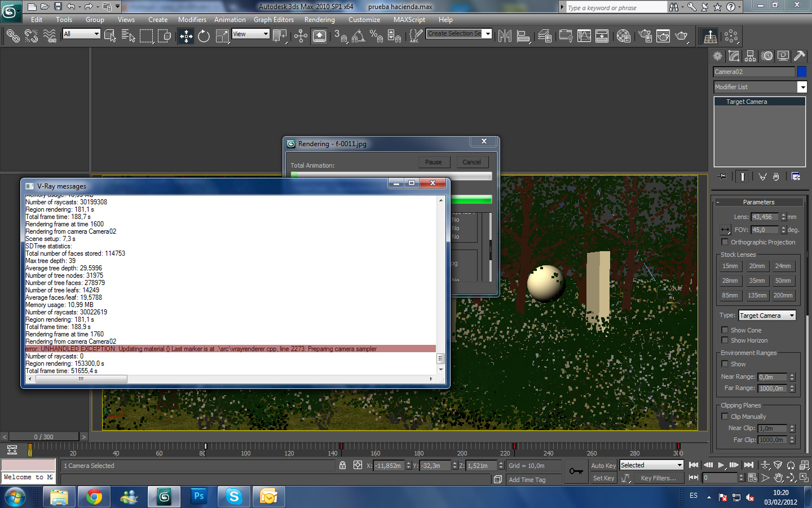The height and width of the screenshot is (508, 812).
Task: Check the Show Cone option
Action: coord(725,330)
